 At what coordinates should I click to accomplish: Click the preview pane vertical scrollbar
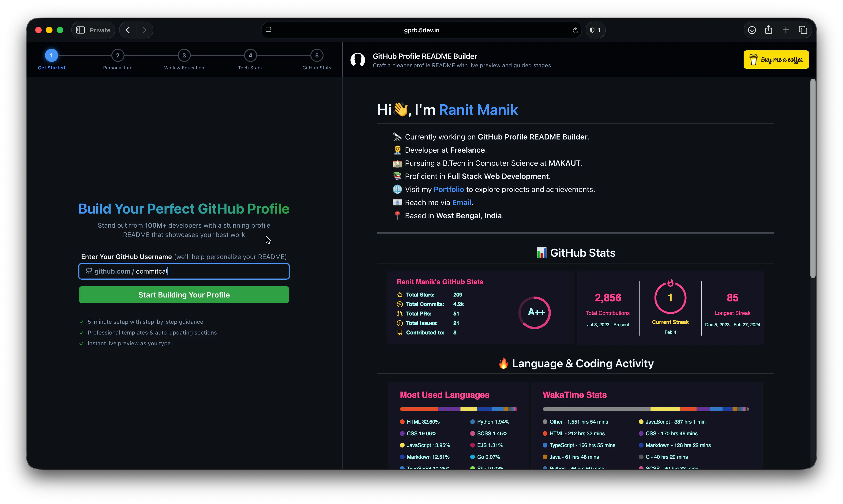813,178
